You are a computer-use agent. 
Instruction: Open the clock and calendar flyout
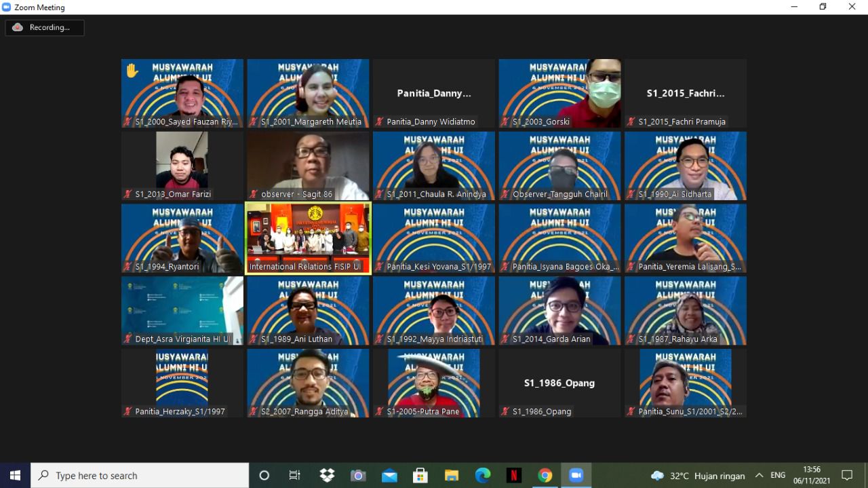(812, 475)
